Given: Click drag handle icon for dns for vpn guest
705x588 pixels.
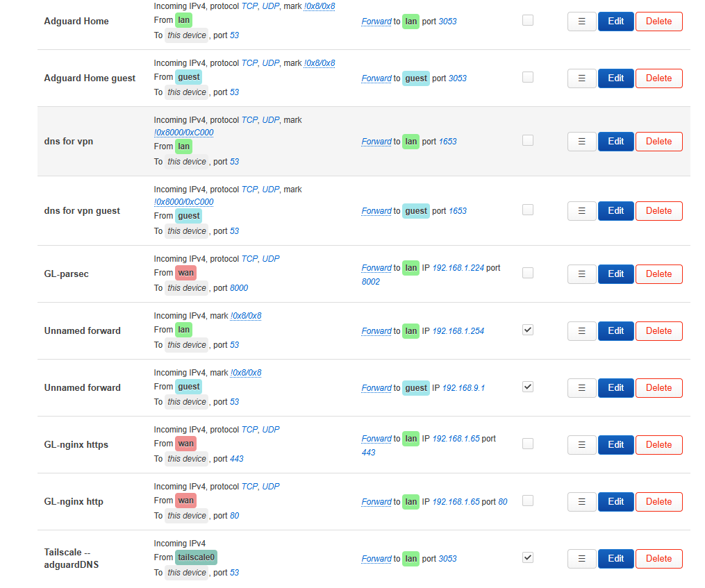Looking at the screenshot, I should click(581, 211).
